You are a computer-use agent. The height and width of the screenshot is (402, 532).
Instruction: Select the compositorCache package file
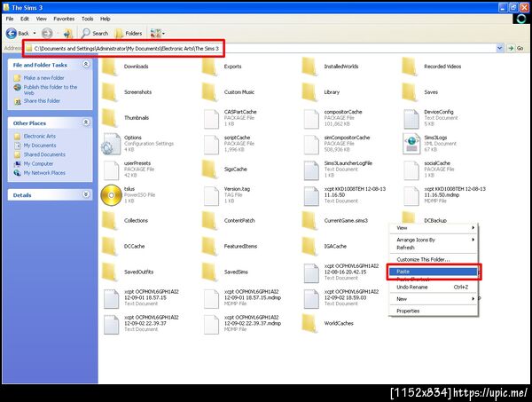tap(311, 119)
